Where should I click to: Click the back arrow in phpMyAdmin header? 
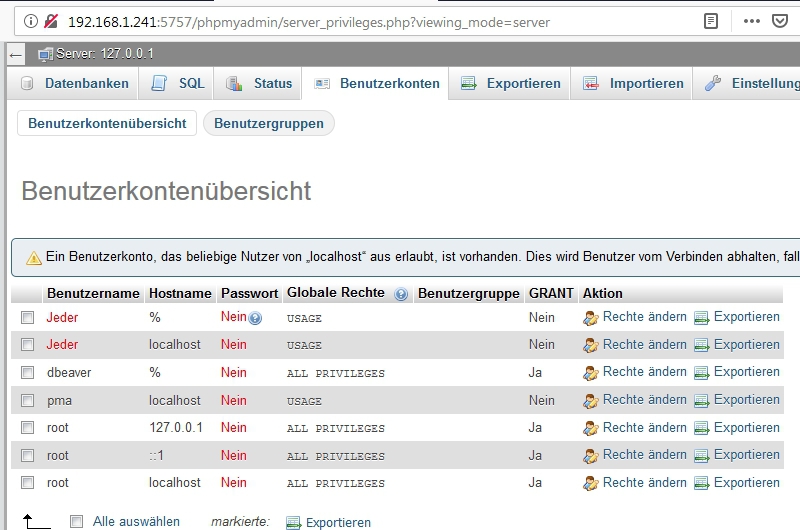pos(16,54)
